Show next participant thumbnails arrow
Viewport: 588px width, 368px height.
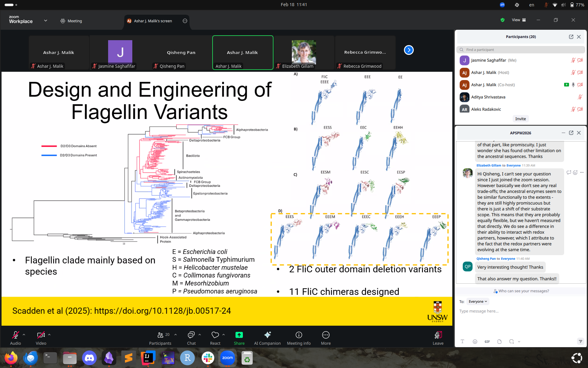(x=409, y=50)
